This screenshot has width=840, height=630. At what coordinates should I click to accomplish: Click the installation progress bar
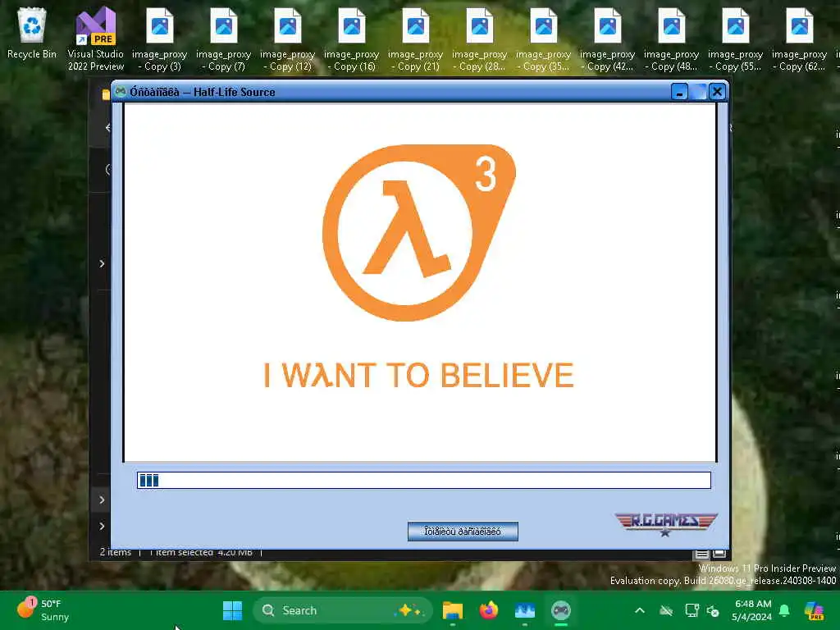(x=424, y=480)
